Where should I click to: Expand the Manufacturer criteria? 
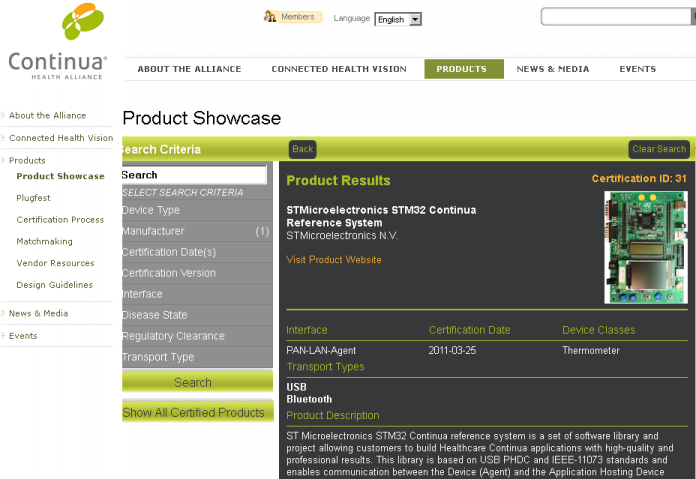point(197,231)
